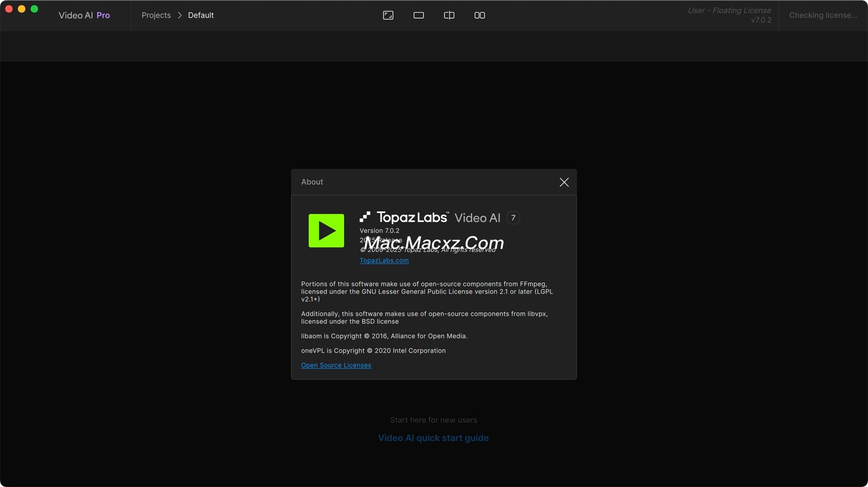Click the breadcrumb chevron after Projects
The image size is (868, 487).
(179, 15)
